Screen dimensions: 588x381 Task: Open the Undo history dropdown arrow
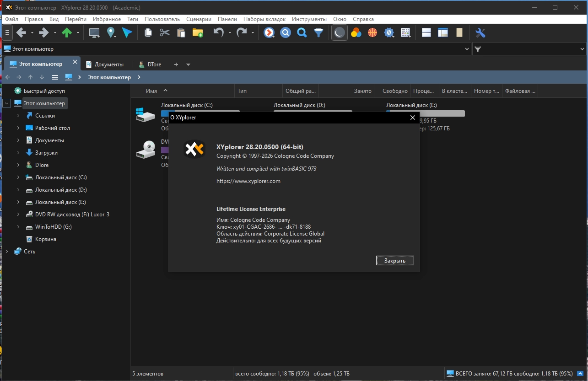point(230,33)
